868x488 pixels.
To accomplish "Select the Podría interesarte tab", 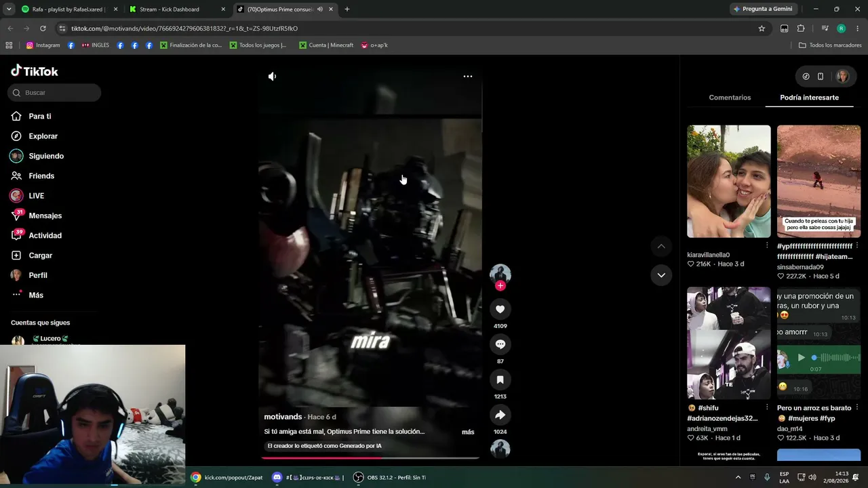I will coord(809,98).
